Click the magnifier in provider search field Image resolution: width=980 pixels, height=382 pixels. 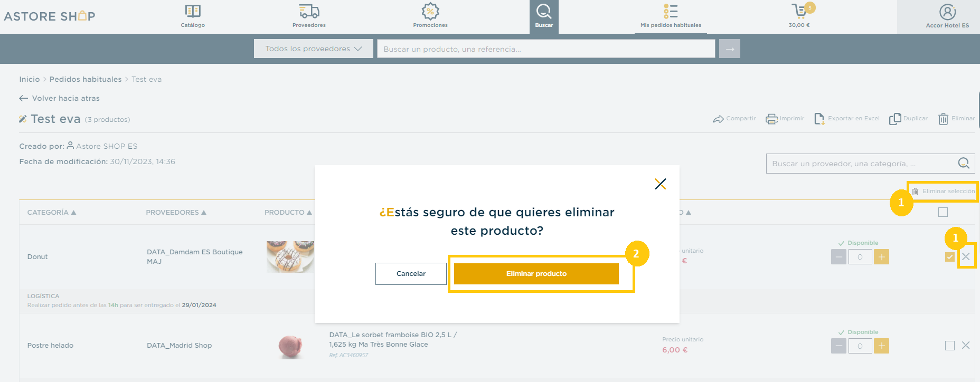(964, 164)
